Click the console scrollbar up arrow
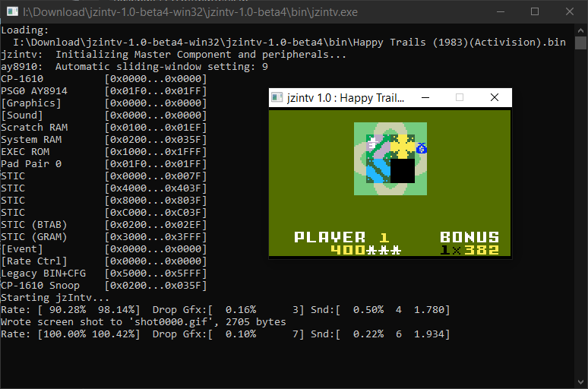Image resolution: width=588 pixels, height=389 pixels. click(580, 30)
